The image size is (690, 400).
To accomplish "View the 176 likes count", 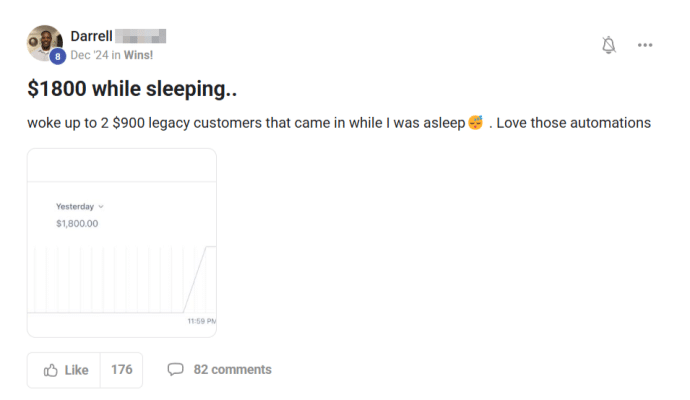I will point(121,370).
